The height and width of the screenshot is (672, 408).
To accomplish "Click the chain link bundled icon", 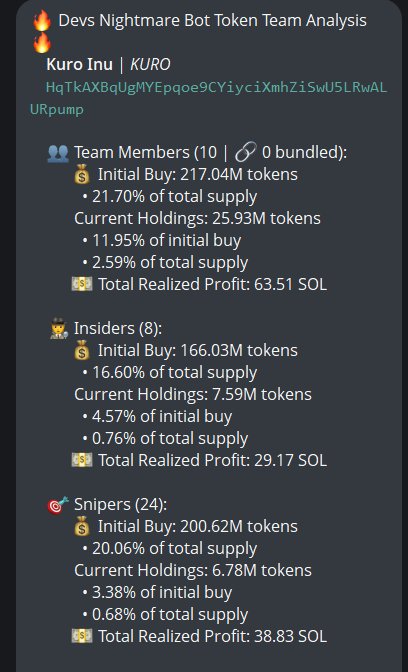I will pyautogui.click(x=245, y=153).
